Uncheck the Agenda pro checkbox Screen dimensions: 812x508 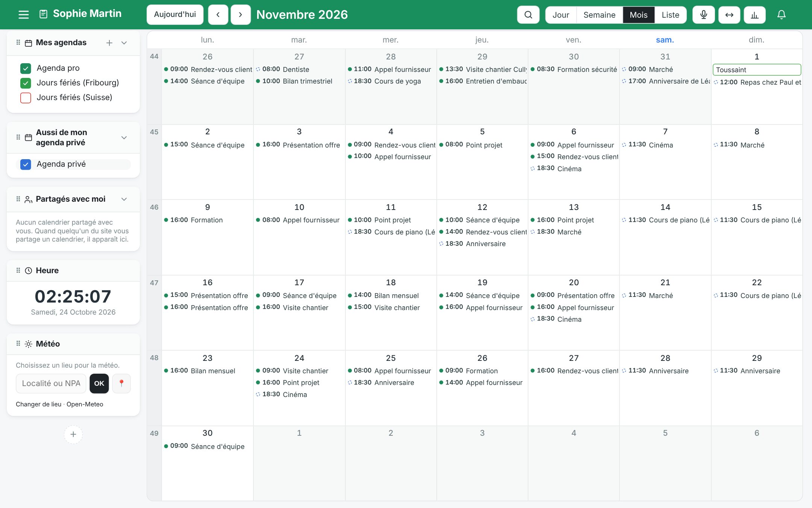[x=26, y=68]
